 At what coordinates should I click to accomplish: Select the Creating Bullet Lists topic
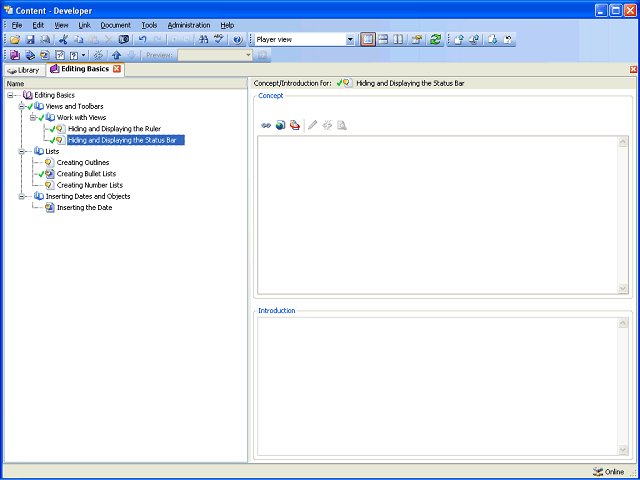point(86,174)
